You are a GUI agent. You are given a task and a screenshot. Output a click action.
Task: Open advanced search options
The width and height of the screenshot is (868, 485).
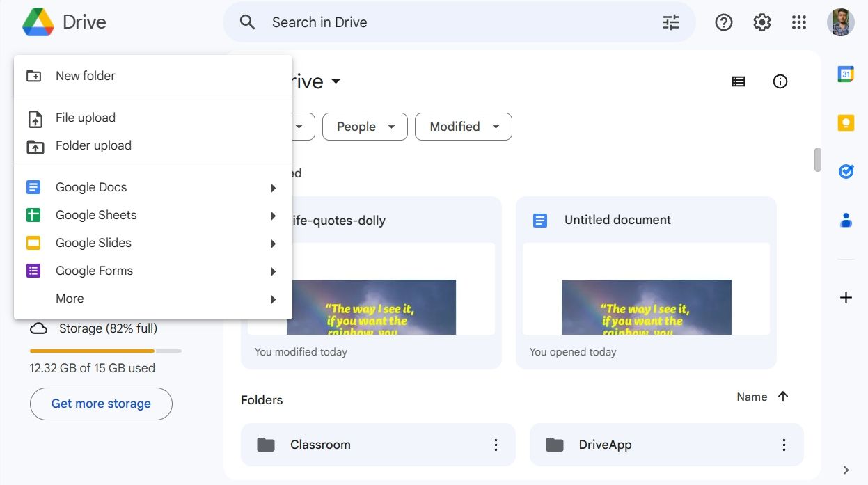(x=670, y=22)
